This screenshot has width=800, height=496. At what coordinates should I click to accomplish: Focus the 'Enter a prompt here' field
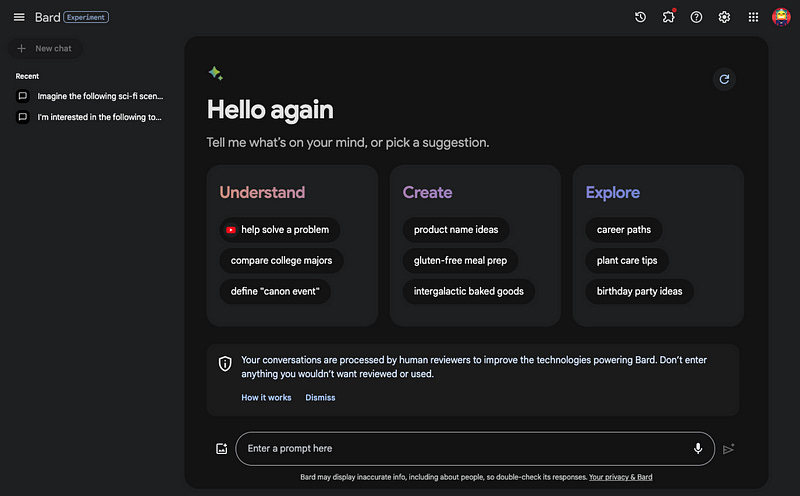click(475, 449)
